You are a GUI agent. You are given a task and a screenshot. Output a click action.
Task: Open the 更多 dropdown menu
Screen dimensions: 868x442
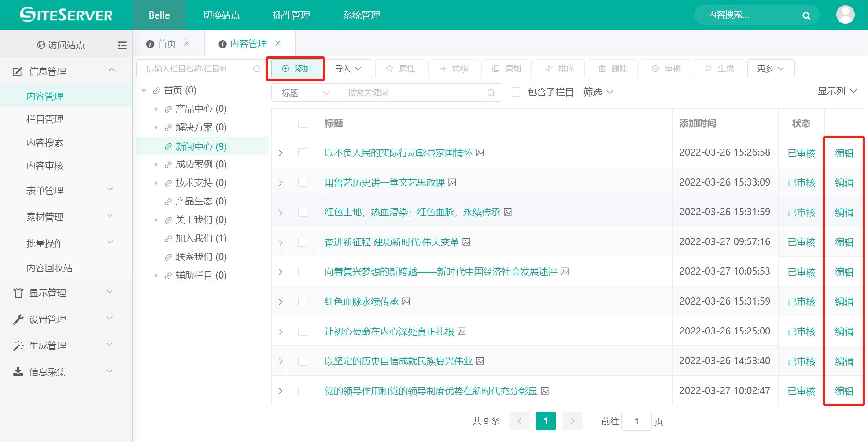[x=770, y=69]
